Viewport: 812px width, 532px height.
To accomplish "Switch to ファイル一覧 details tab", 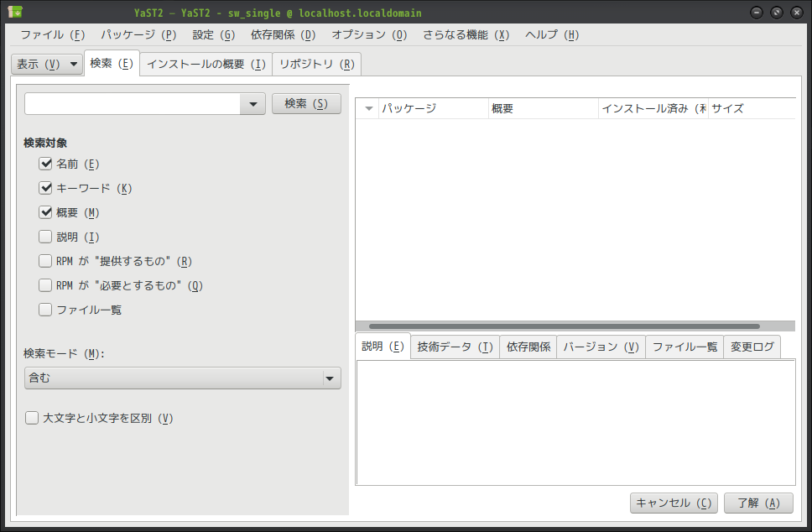I will click(x=684, y=347).
